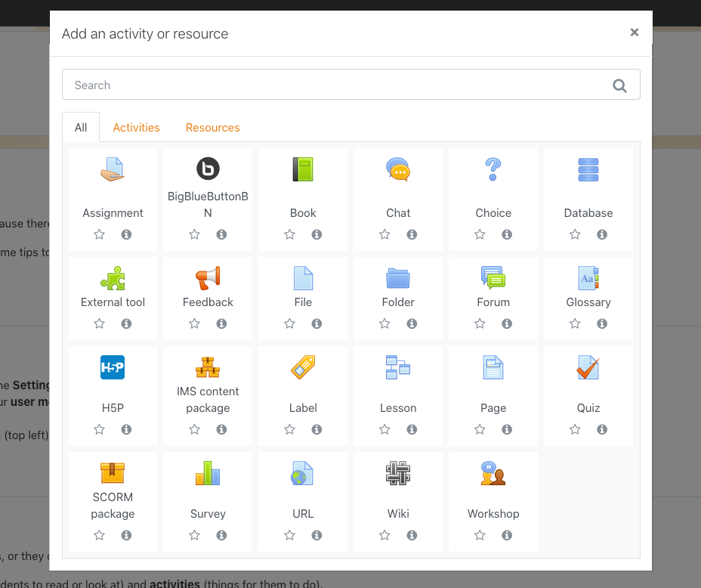Star the Workshop activity
The height and width of the screenshot is (588, 701).
pos(480,534)
